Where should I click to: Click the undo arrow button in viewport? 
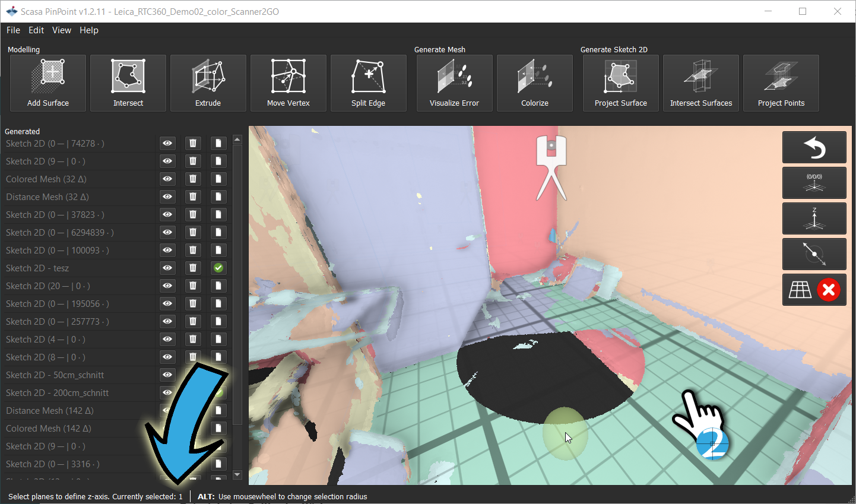(814, 147)
